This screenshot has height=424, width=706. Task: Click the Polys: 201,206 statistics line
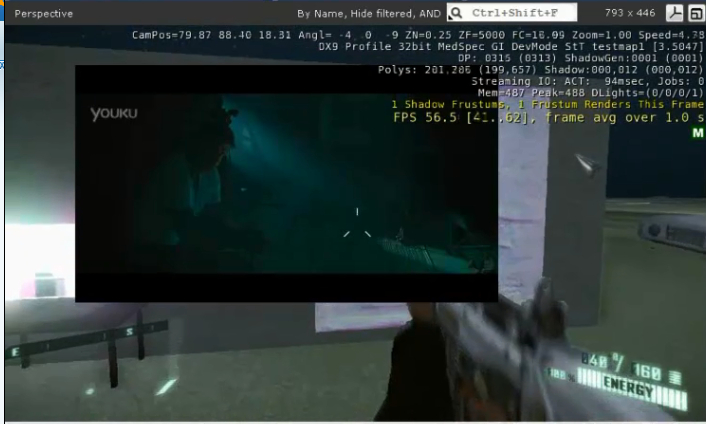click(540, 70)
